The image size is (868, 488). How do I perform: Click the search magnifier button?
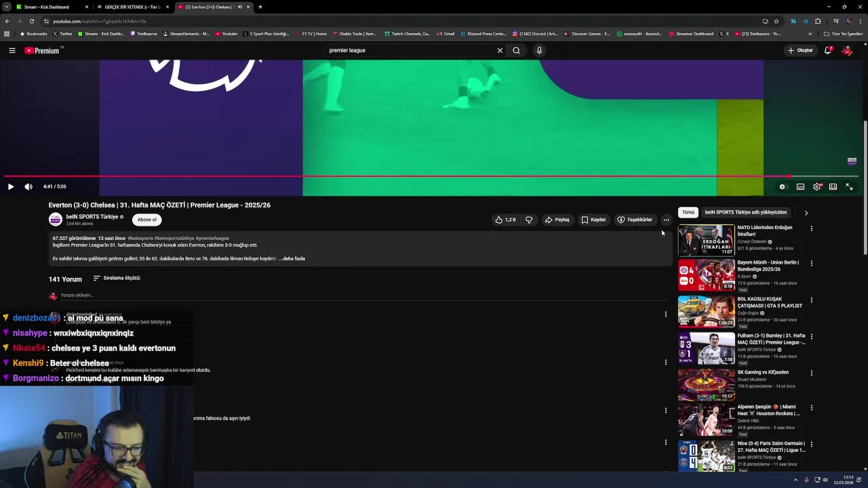pos(516,50)
